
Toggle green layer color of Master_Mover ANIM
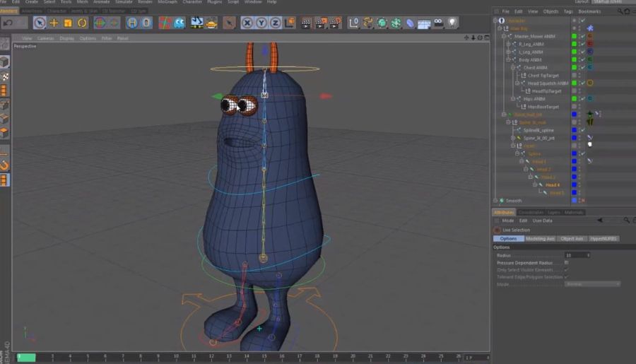pyautogui.click(x=574, y=36)
